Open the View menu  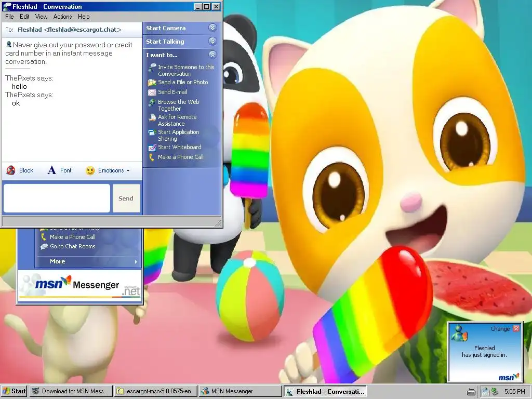coord(41,16)
